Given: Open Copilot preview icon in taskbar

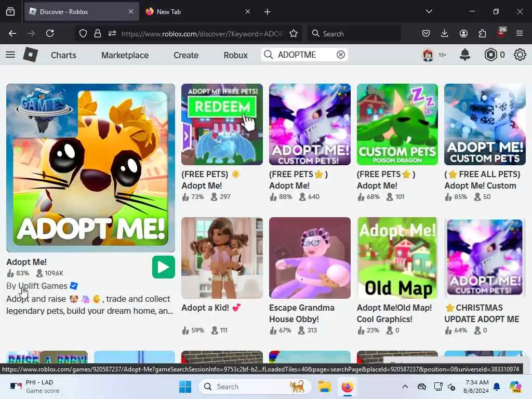Looking at the screenshot, I should pyautogui.click(x=515, y=387).
